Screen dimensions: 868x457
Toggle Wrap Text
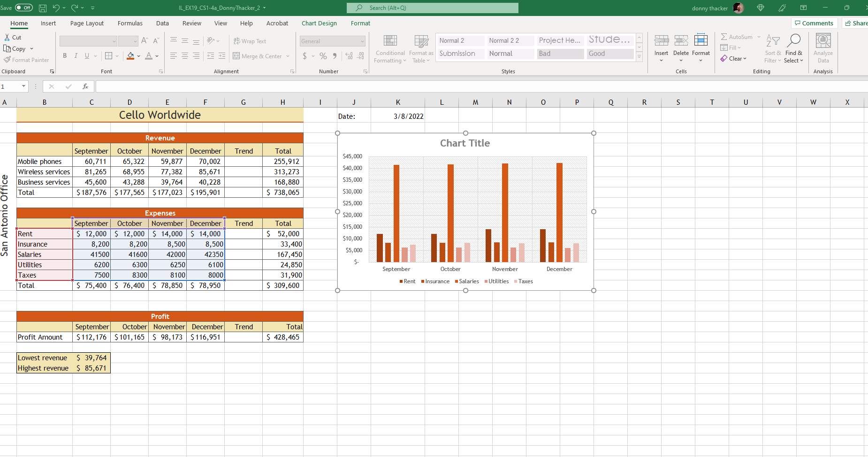[x=250, y=41]
